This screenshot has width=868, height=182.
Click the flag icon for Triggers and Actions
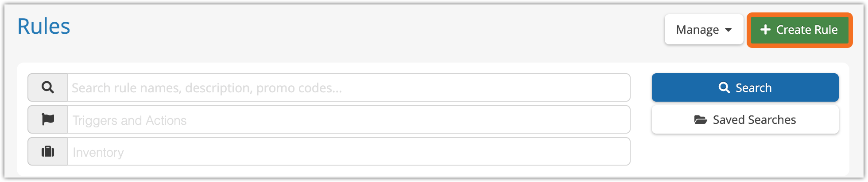48,119
